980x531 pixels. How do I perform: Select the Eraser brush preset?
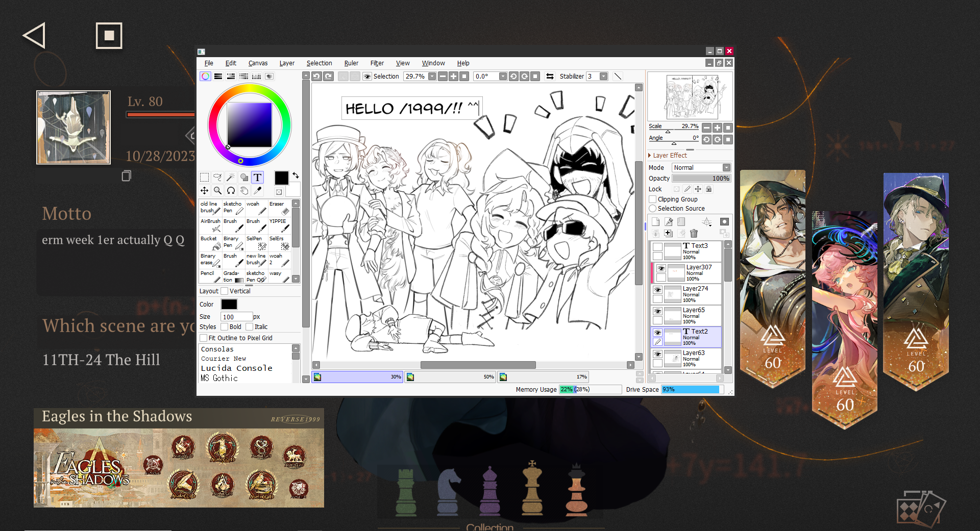click(280, 208)
